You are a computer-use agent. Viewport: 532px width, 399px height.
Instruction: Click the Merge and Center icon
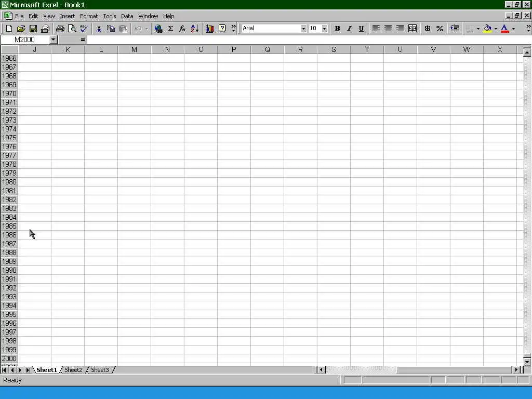(x=412, y=29)
